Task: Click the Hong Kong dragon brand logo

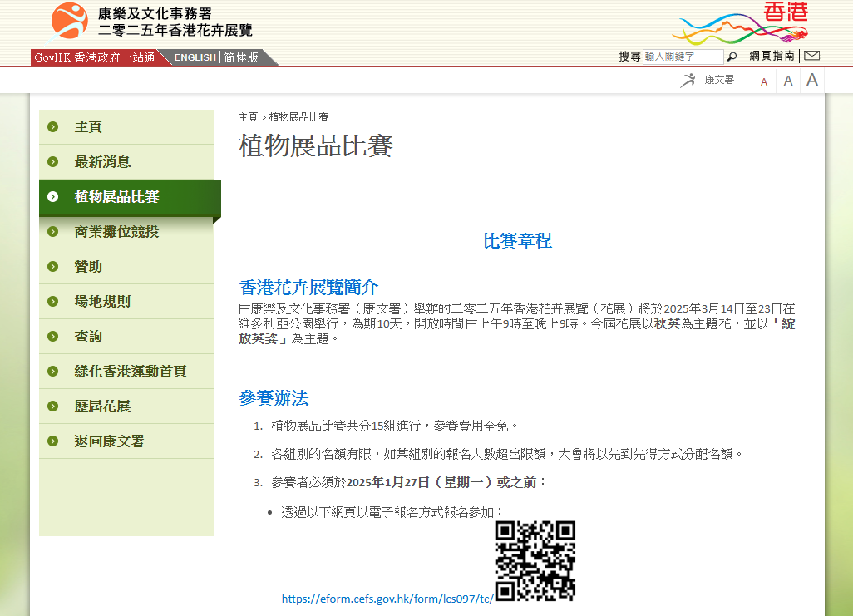Action: [740, 23]
